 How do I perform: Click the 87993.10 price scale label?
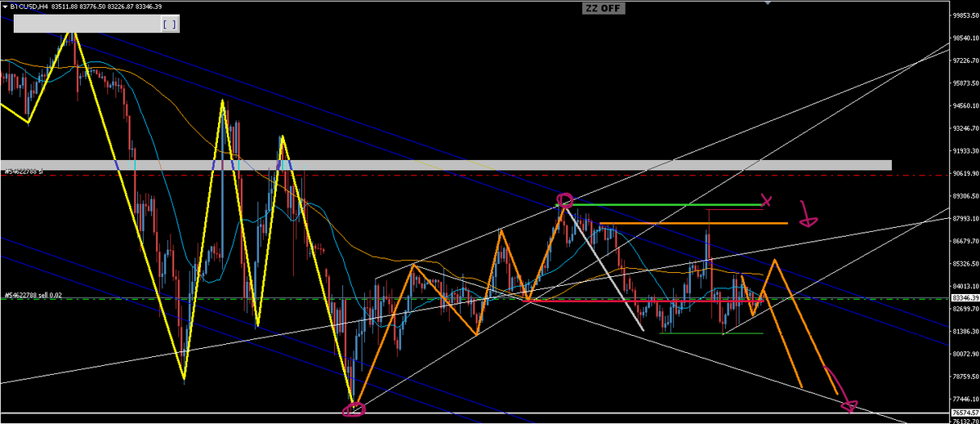click(x=964, y=219)
